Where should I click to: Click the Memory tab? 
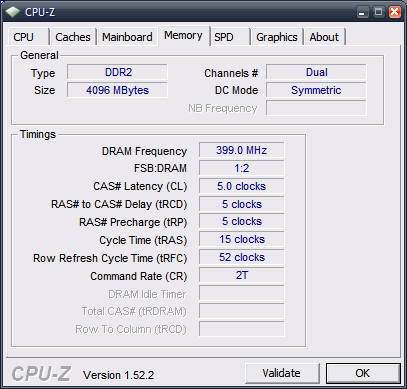[x=183, y=35]
